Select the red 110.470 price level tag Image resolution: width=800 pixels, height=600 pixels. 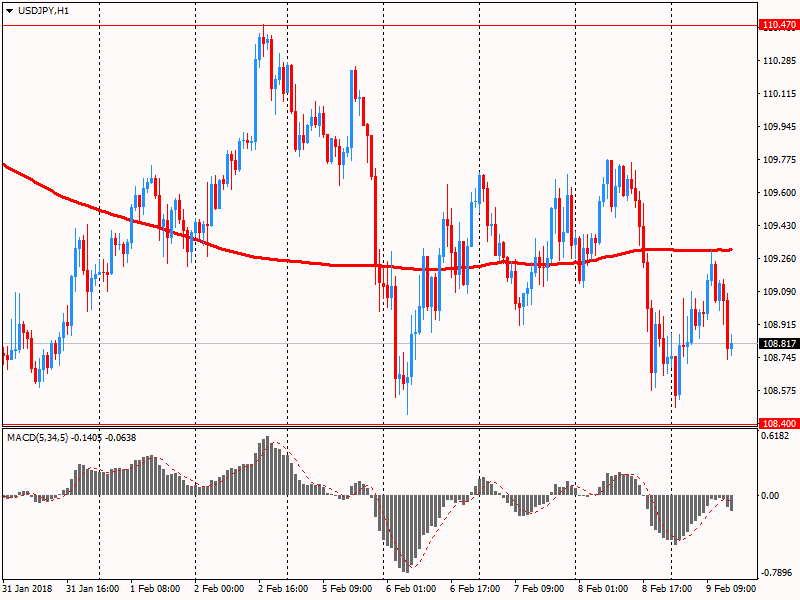coord(778,25)
